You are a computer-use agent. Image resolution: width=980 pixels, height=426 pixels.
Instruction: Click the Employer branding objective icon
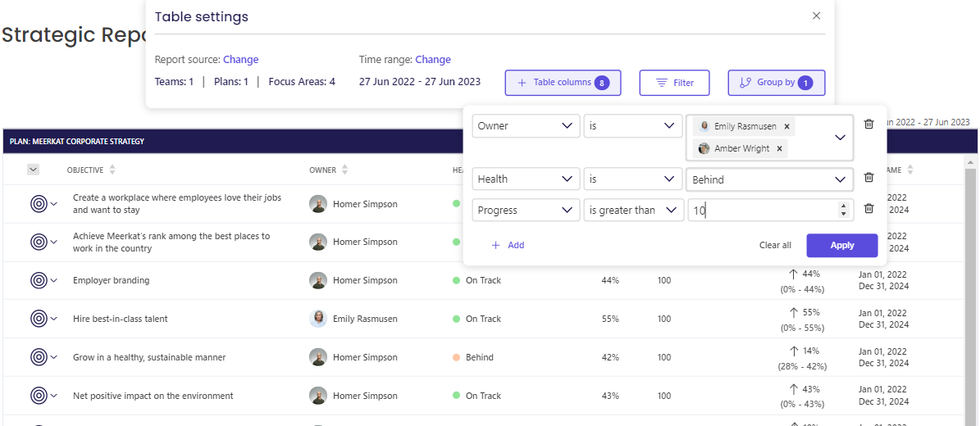pyautogui.click(x=39, y=280)
